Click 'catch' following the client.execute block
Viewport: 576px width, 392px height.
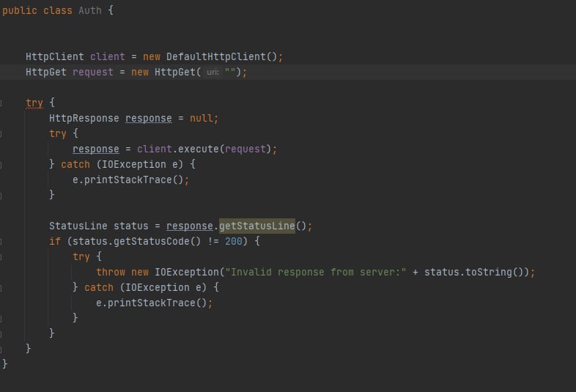click(x=75, y=164)
